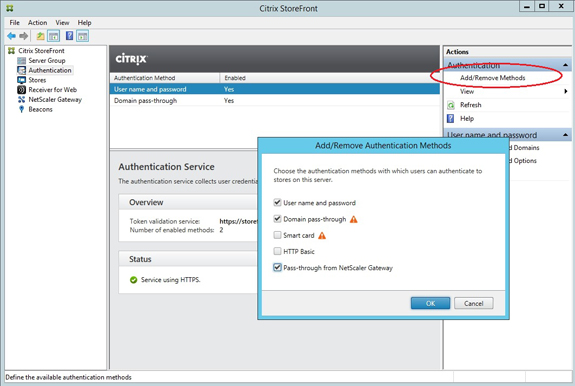Select the User name and password row
The image size is (575, 386).
(x=274, y=89)
